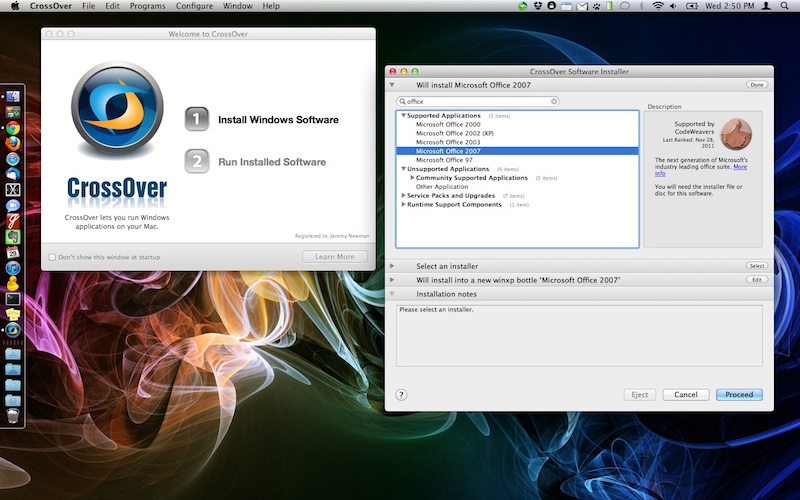Click the Wi-Fi status icon
800x500 pixels.
pyautogui.click(x=658, y=6)
